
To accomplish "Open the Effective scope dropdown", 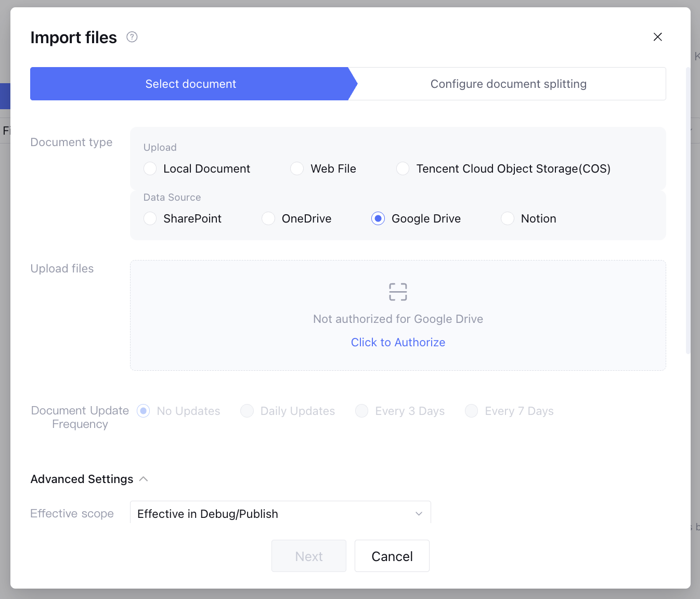I will tap(280, 514).
